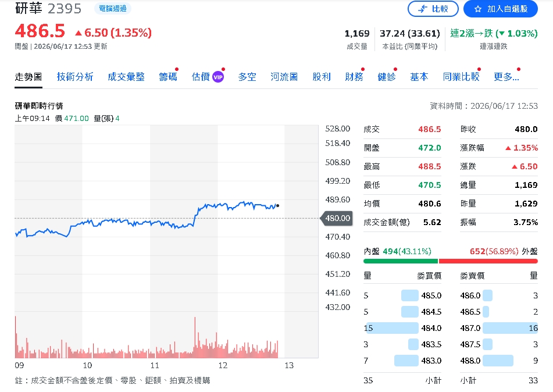
Task: Click the 研華即時行情 chart title
Action: pos(39,106)
